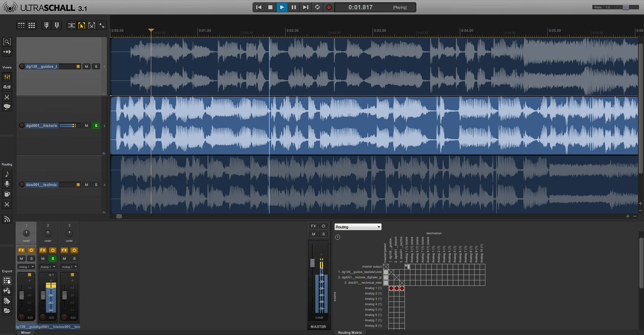Image resolution: width=644 pixels, height=335 pixels.
Task: Open Analog 1 input dropdown on channel 2
Action: click(48, 266)
